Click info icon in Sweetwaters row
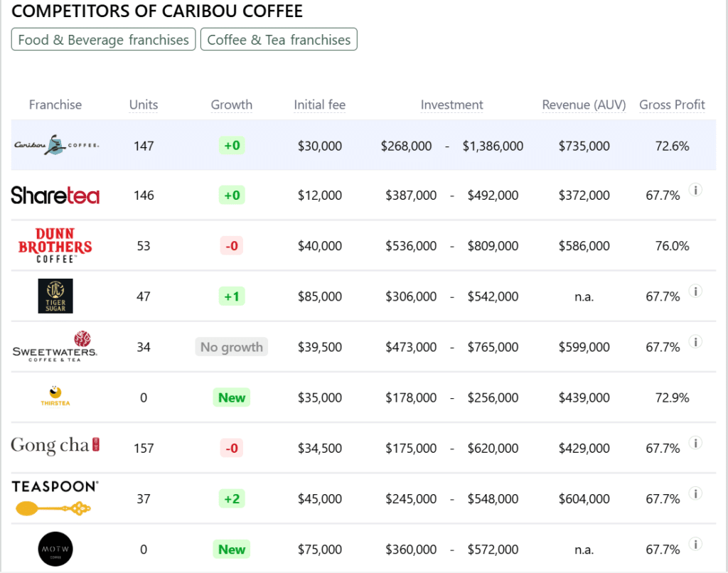The image size is (728, 573). point(695,342)
